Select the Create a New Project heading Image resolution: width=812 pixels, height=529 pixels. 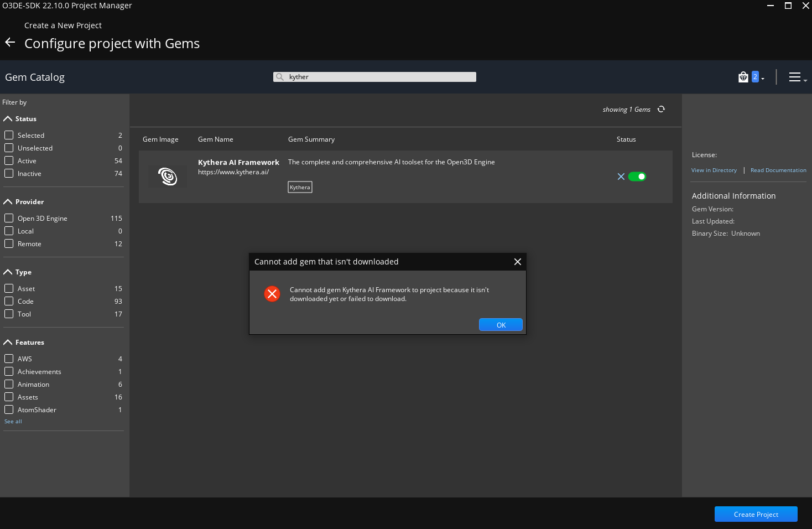pyautogui.click(x=63, y=25)
